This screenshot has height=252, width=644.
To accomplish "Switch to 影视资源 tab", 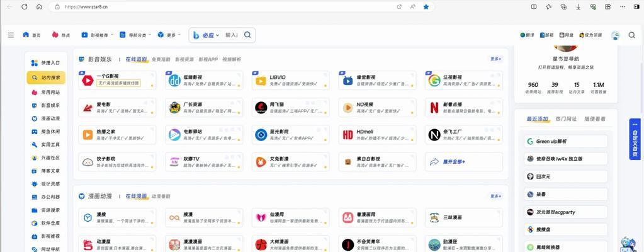I will click(x=184, y=59).
